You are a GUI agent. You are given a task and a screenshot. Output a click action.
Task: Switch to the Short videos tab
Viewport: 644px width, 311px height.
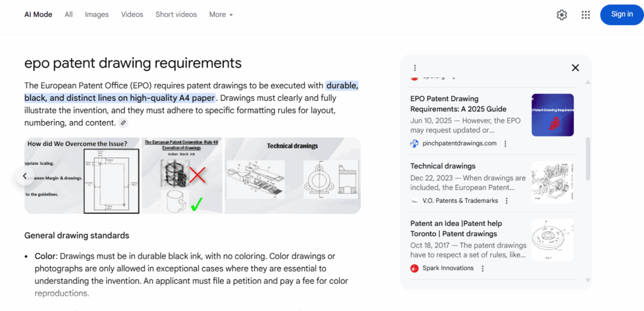pos(176,14)
